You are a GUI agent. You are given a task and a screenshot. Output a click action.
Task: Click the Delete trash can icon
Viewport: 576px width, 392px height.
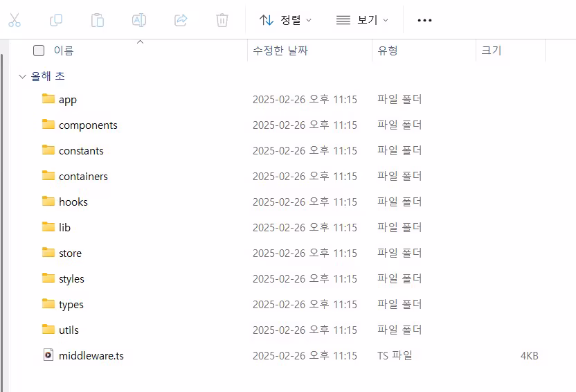(x=222, y=20)
